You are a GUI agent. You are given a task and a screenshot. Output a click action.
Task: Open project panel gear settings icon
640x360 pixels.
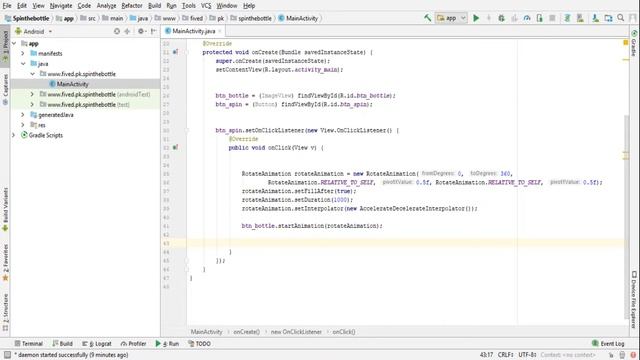click(141, 31)
